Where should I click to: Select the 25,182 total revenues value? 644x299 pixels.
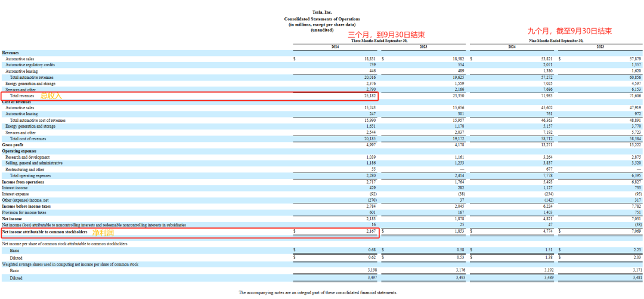pyautogui.click(x=370, y=95)
